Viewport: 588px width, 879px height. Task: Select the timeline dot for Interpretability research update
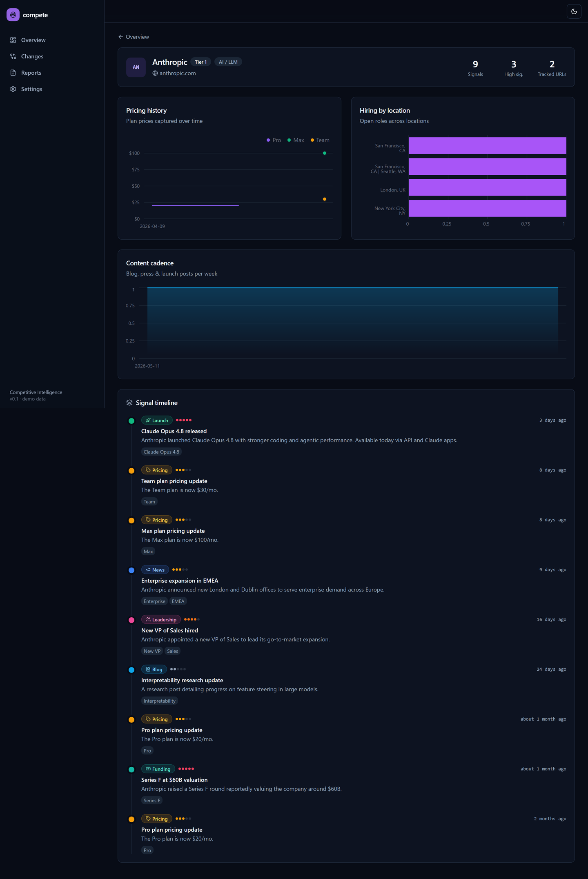(x=131, y=670)
